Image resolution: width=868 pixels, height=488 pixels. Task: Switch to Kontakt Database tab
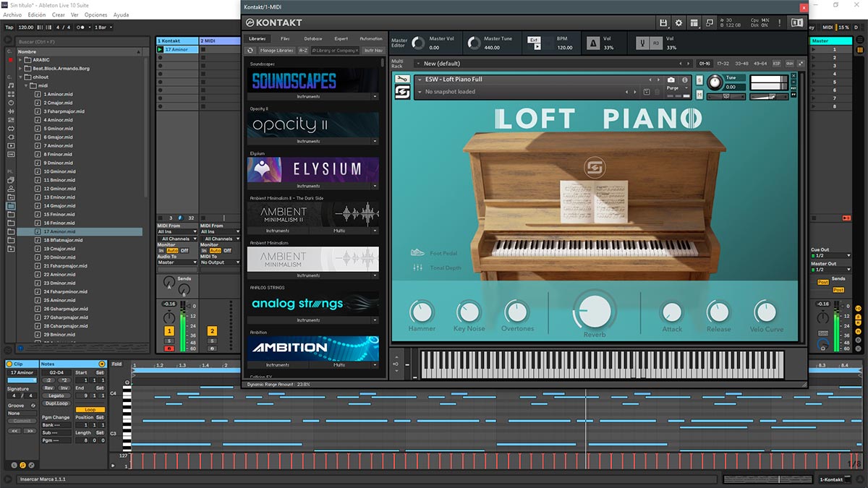tap(313, 38)
